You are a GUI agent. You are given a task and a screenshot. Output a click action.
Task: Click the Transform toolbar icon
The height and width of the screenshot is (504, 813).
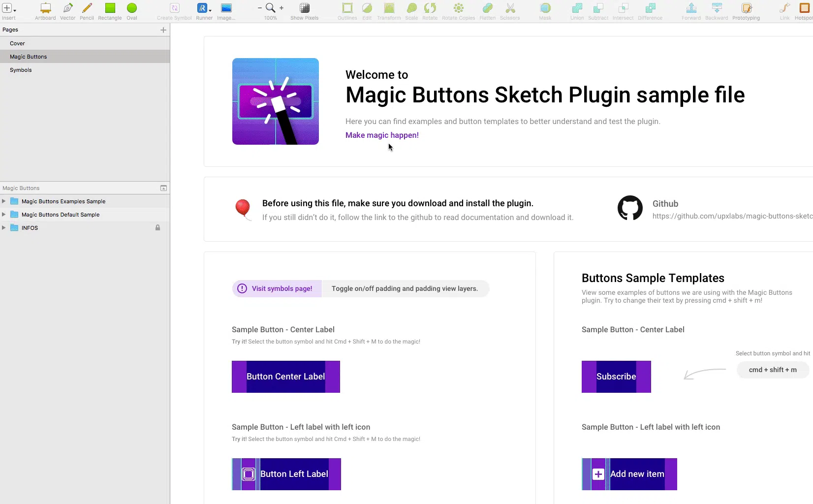coord(389,8)
